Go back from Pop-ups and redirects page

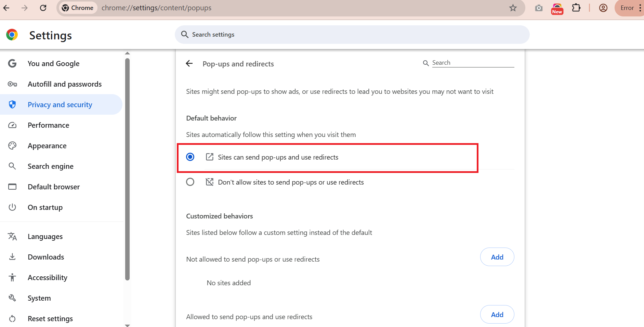[189, 64]
